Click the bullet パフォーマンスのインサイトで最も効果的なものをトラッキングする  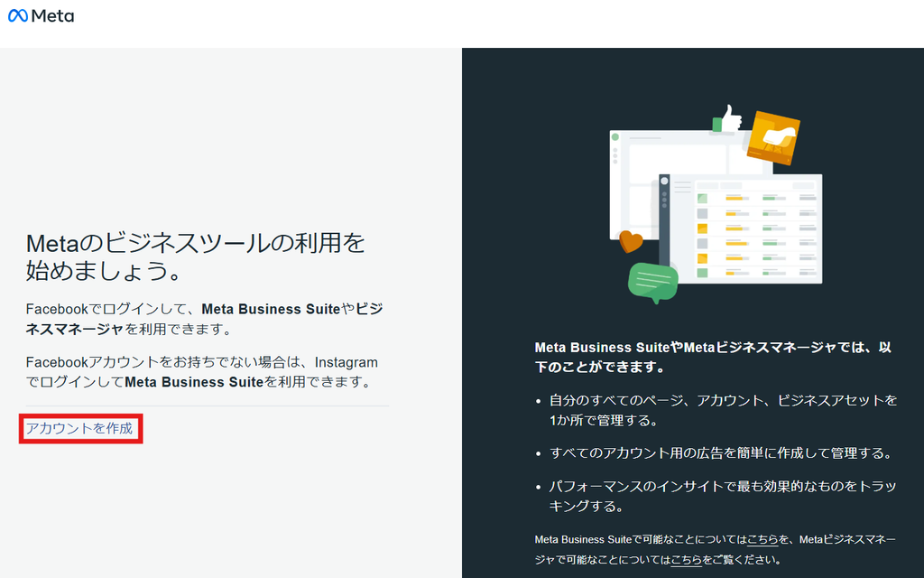coord(723,496)
